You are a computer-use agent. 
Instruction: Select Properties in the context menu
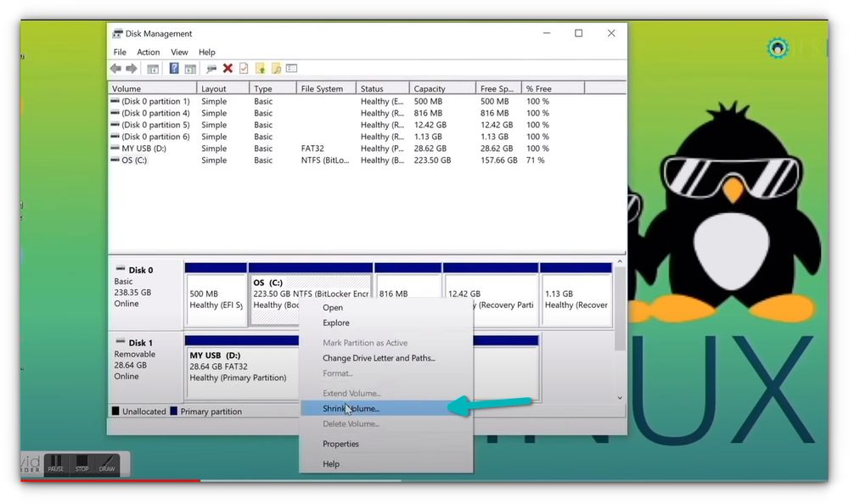(340, 444)
